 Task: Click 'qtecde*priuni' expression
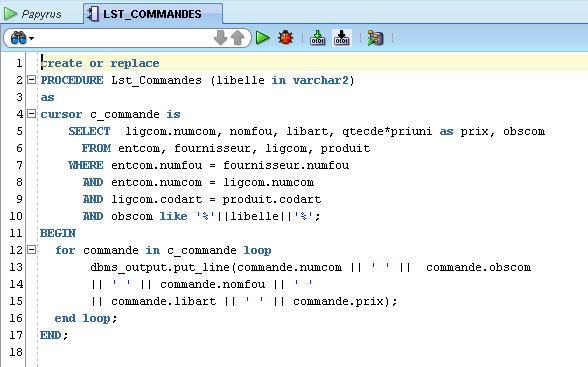click(x=387, y=132)
